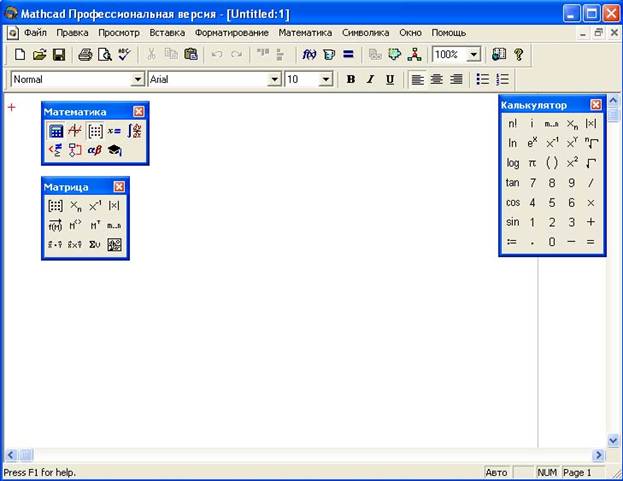Screen dimensions: 623x481
Task: Expand the font size 10 dropdown
Action: point(326,79)
